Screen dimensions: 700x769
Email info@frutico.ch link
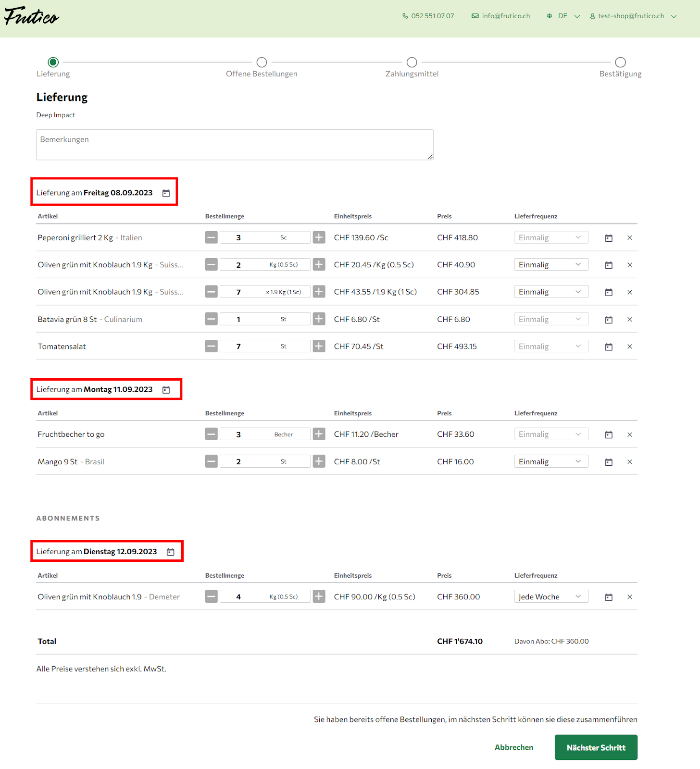(x=500, y=16)
